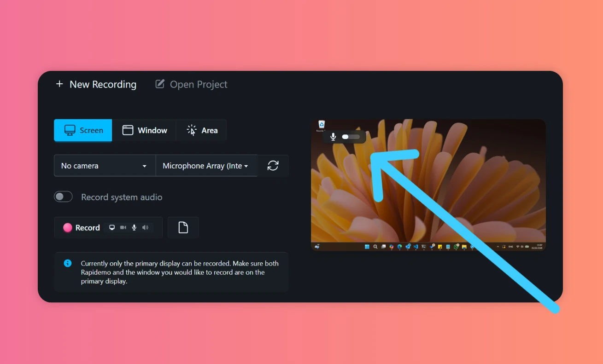Click the microphone icon inside the Record button
The width and height of the screenshot is (603, 364).
click(x=134, y=227)
